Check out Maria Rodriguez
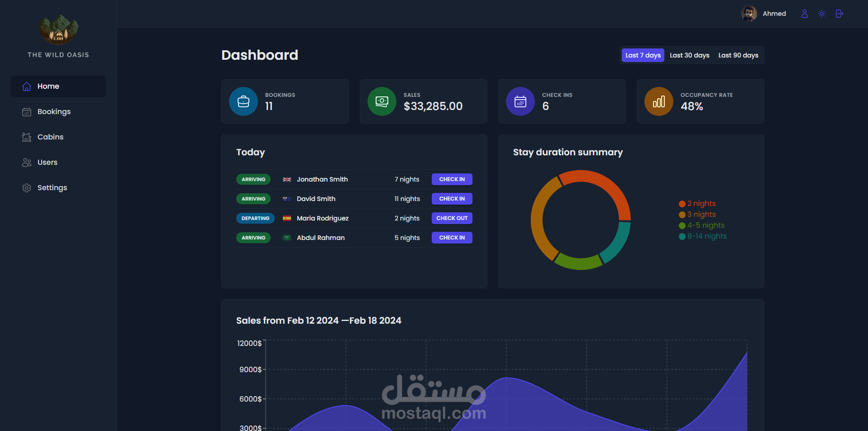868x431 pixels. (x=452, y=218)
